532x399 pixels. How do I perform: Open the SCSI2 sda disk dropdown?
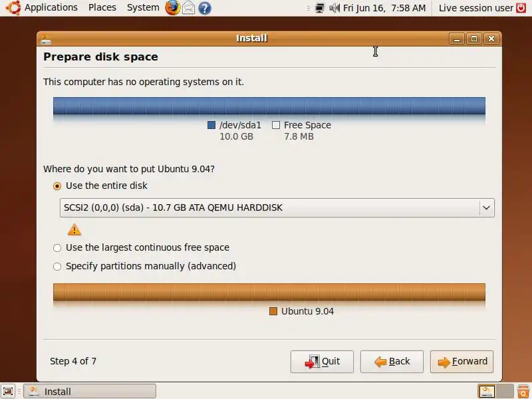click(x=277, y=207)
